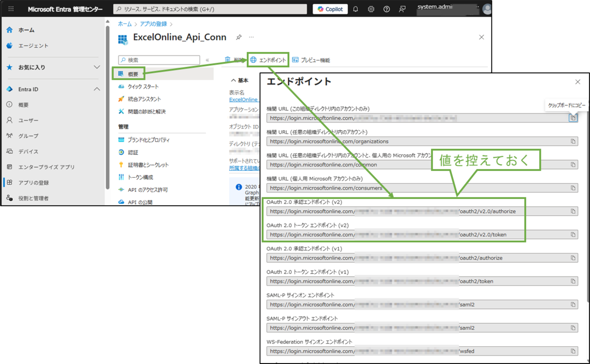The image size is (590, 364).
Task: Click the Copilot button in header
Action: [330, 9]
